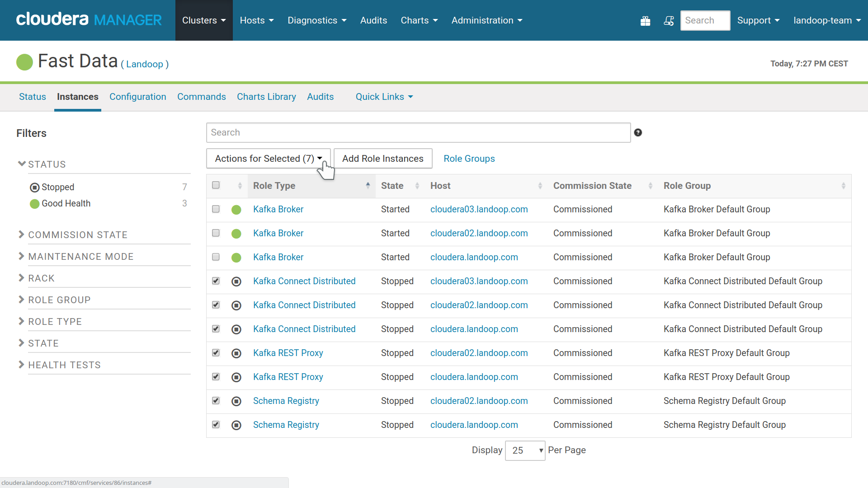Switch to the Charts Library tab
The width and height of the screenshot is (868, 488).
(266, 97)
